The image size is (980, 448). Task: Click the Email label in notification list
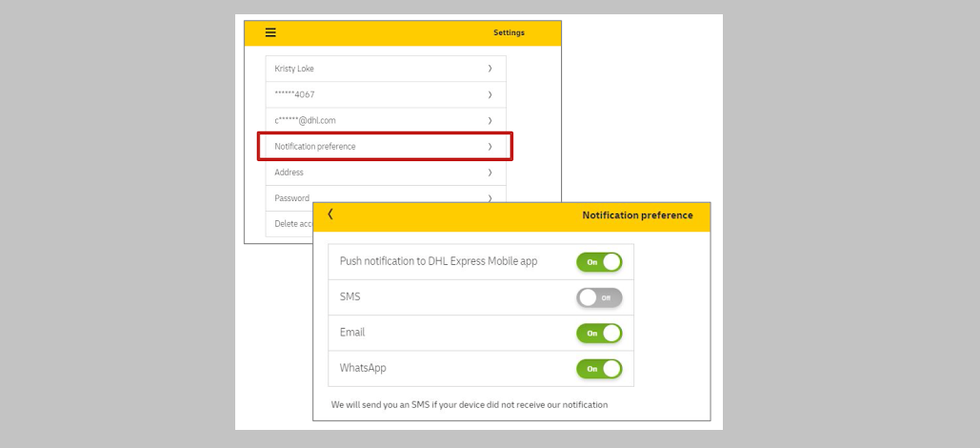click(x=351, y=333)
